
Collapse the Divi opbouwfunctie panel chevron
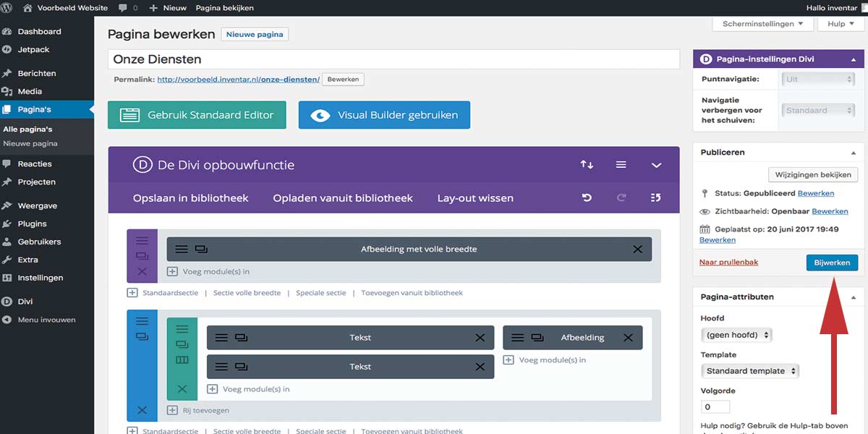pyautogui.click(x=656, y=166)
